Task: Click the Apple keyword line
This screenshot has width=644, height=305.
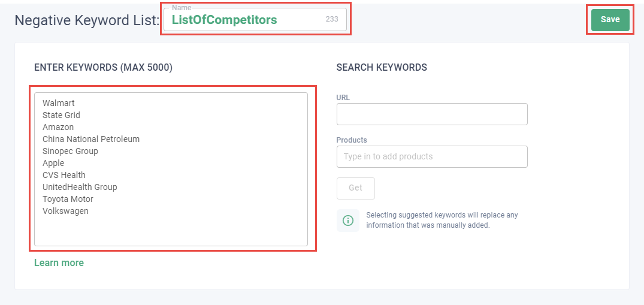Action: pyautogui.click(x=53, y=163)
